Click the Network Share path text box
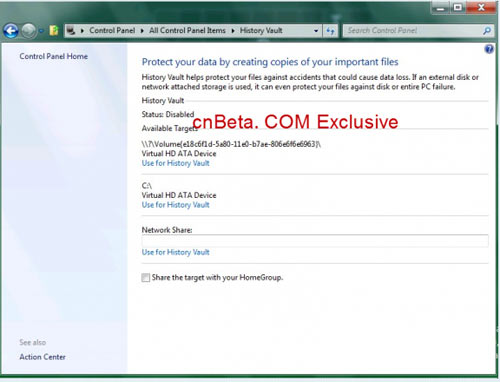Viewport: 500px width, 382px height. [315, 241]
